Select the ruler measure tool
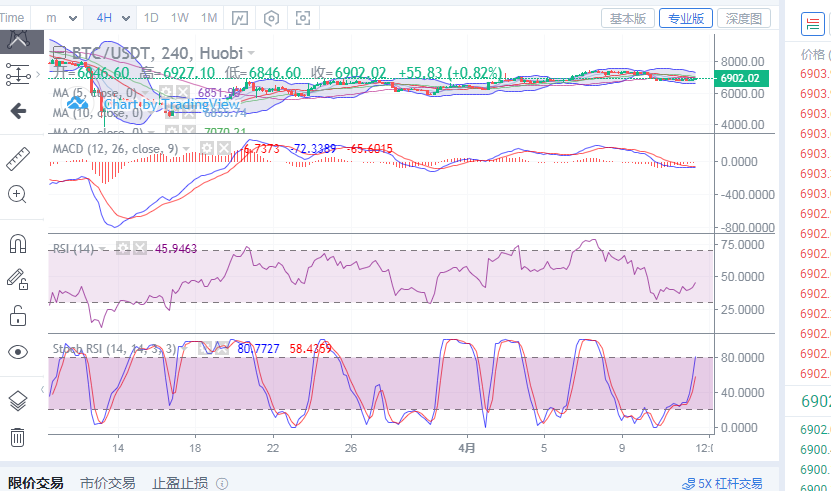831x491 pixels. (x=18, y=159)
